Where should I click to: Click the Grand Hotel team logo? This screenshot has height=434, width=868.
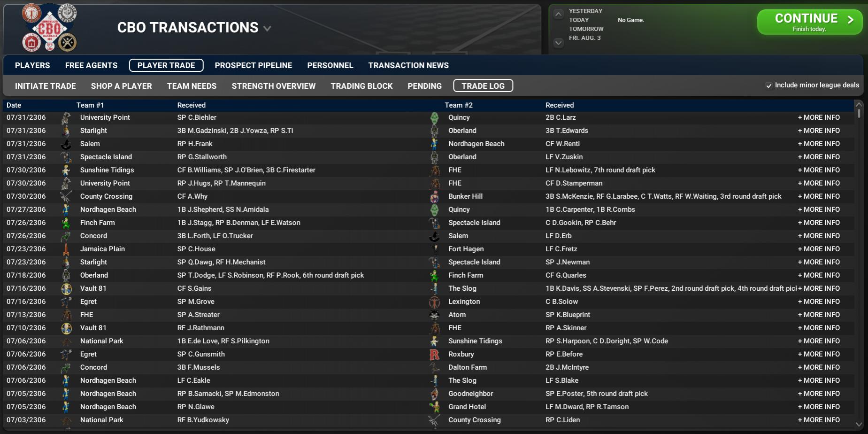[435, 407]
